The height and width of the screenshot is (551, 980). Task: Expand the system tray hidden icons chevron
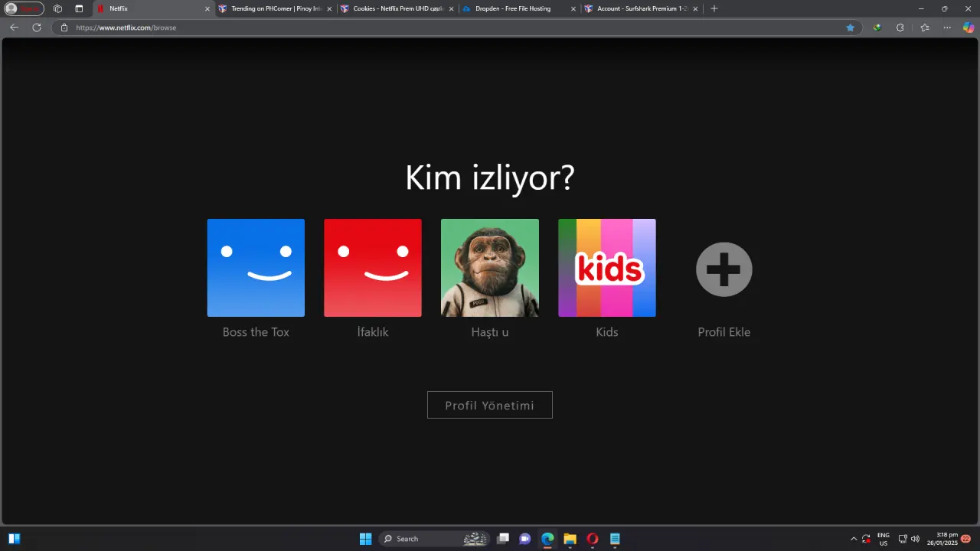[854, 539]
